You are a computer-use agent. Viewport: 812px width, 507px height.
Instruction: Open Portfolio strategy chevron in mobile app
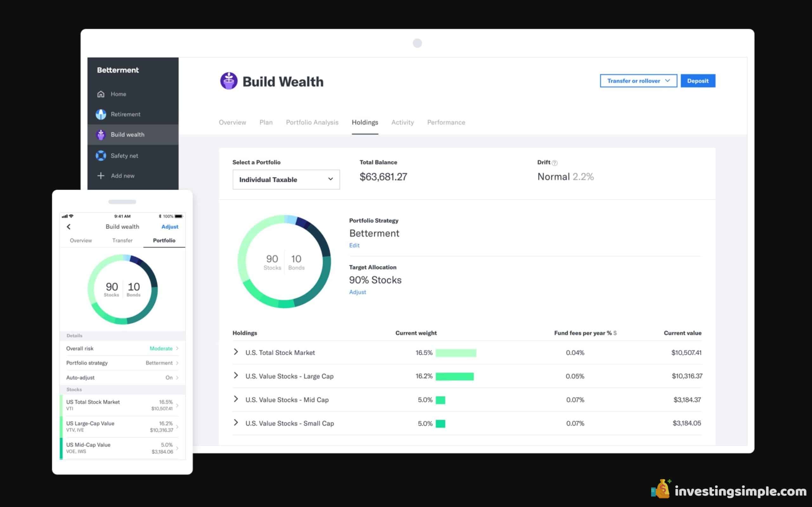click(x=177, y=363)
